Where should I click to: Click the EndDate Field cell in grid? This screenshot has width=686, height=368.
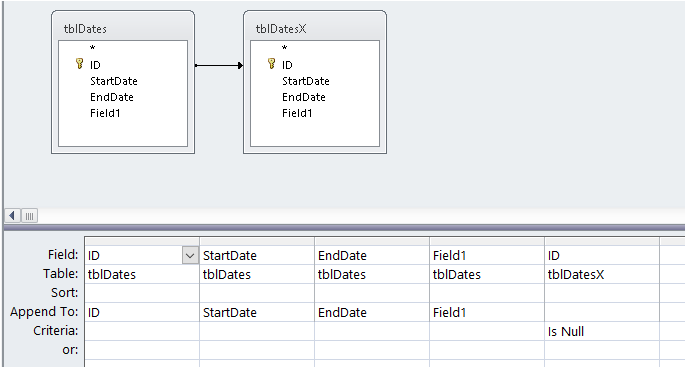372,256
